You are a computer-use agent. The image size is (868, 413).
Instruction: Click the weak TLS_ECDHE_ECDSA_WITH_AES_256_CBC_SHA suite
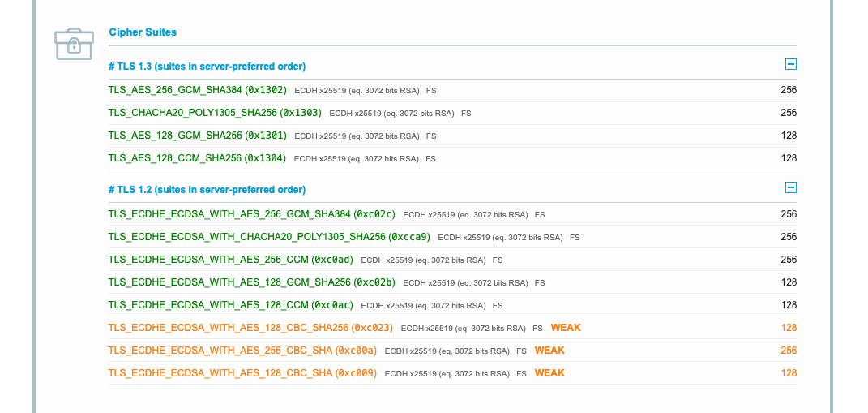pos(242,351)
